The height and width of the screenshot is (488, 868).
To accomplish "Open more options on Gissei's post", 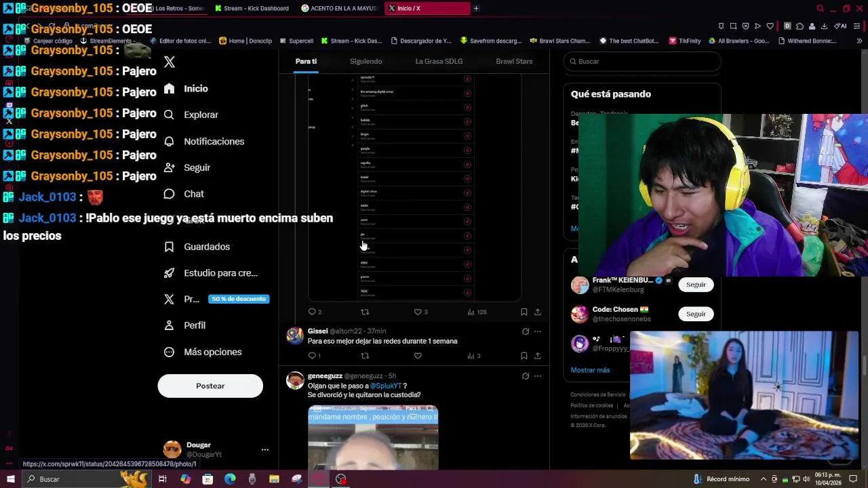I will (538, 331).
